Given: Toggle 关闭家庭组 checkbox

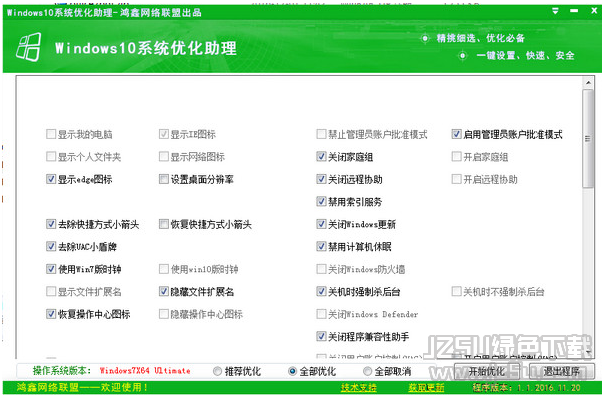Looking at the screenshot, I should tap(321, 156).
